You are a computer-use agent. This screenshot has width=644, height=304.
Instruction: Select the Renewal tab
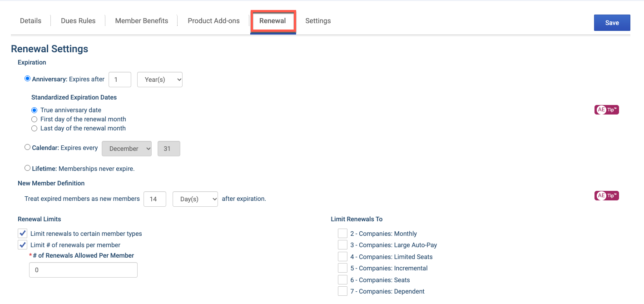[273, 21]
